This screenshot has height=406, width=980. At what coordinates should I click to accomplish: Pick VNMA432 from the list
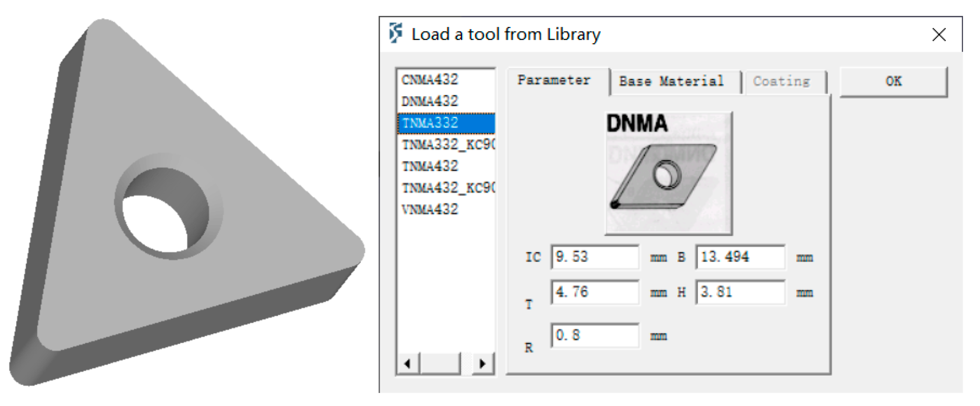pyautogui.click(x=430, y=209)
